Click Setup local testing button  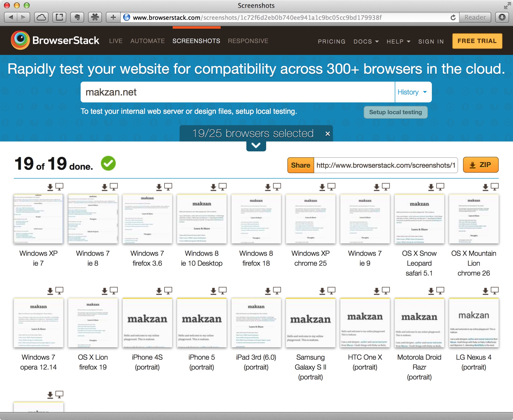[395, 112]
